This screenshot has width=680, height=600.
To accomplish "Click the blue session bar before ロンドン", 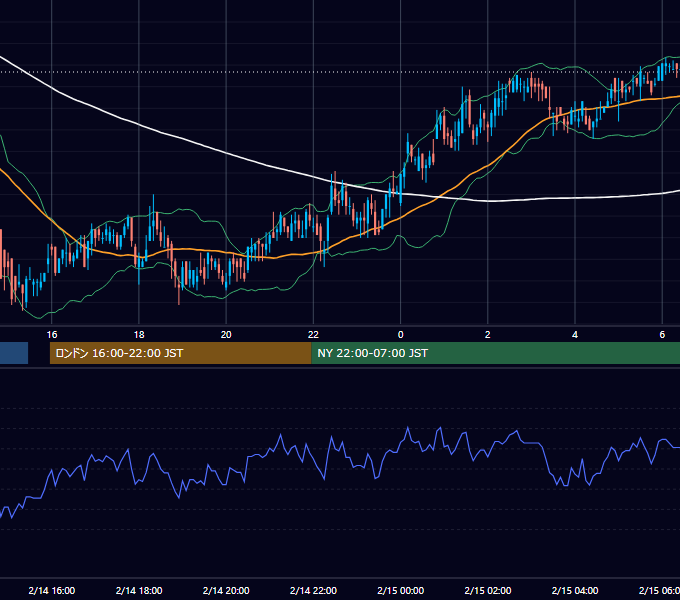I will [14, 353].
